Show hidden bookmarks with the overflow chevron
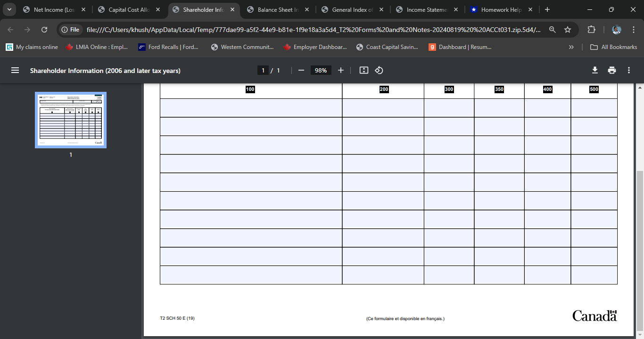This screenshot has height=339, width=644. click(x=571, y=47)
